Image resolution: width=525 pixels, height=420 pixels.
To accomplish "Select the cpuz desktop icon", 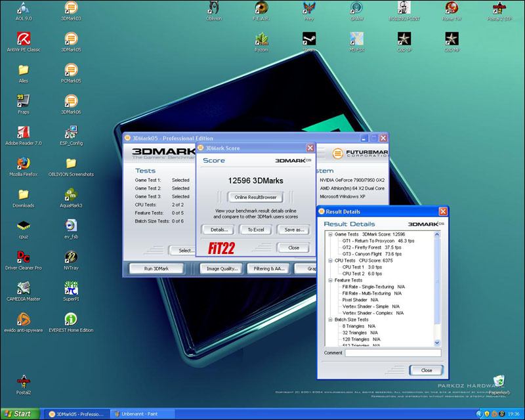I will point(24,229).
